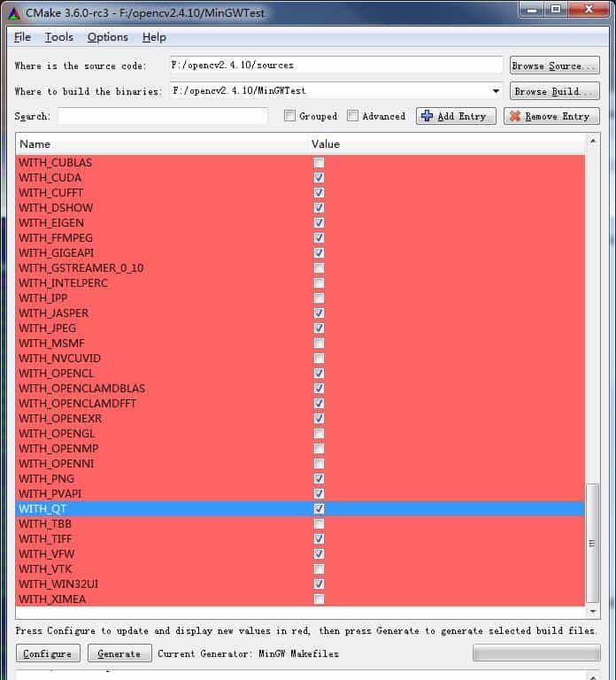The width and height of the screenshot is (616, 680).
Task: Check the WITH_MSMF checkbox
Action: pyautogui.click(x=319, y=343)
